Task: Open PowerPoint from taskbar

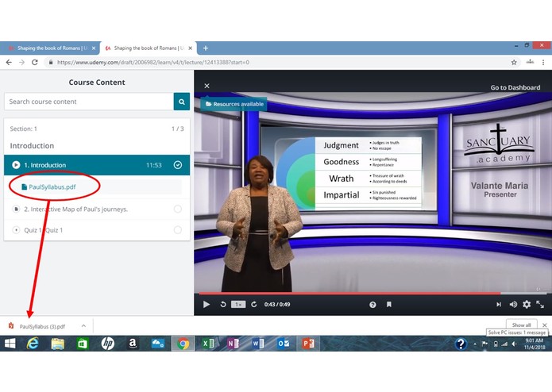Action: (x=308, y=344)
